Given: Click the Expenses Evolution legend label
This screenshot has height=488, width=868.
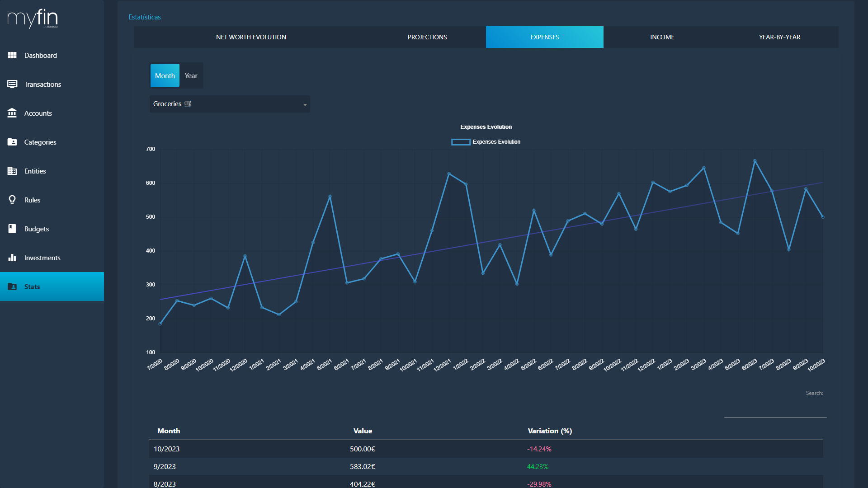Looking at the screenshot, I should 496,142.
